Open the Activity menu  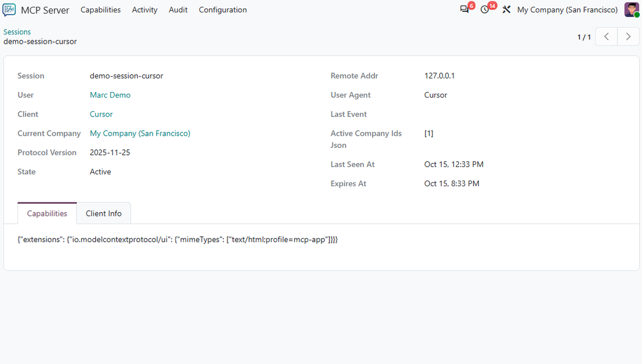tap(144, 10)
